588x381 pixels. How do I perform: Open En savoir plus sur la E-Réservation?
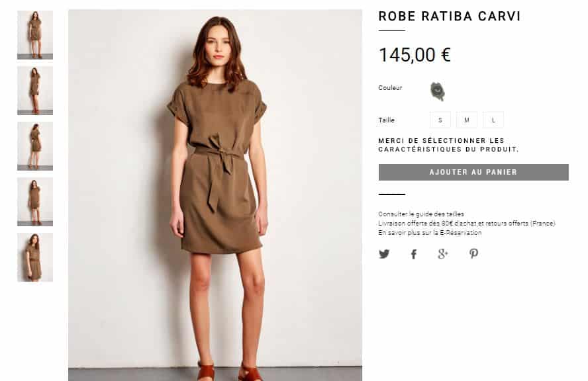pyautogui.click(x=430, y=233)
